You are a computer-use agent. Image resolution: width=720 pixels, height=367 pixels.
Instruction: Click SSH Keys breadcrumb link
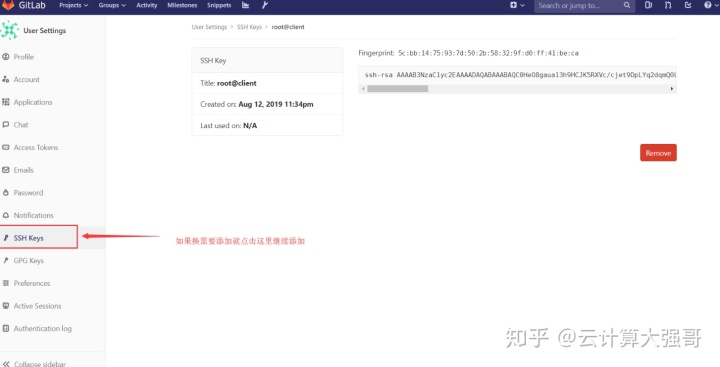point(249,27)
